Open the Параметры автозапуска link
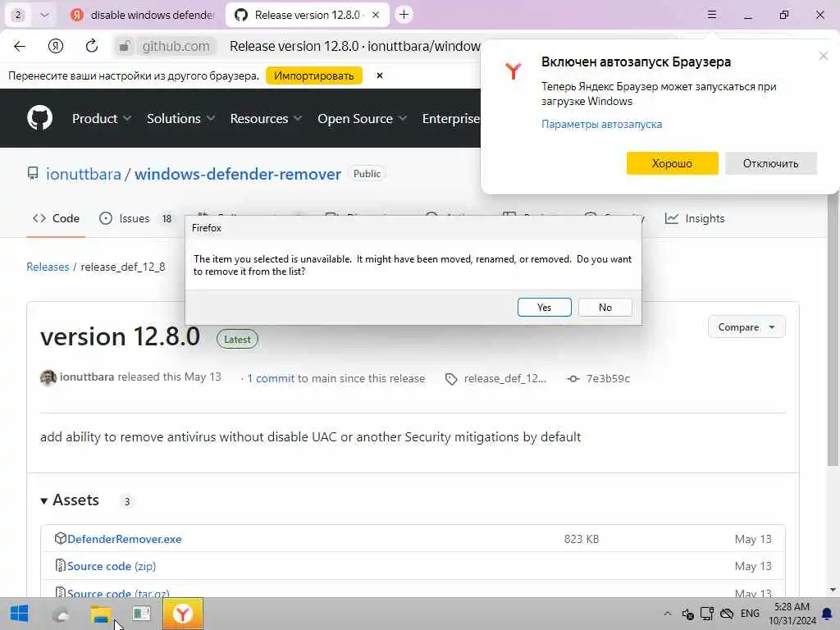Viewport: 840px width, 630px height. [601, 125]
